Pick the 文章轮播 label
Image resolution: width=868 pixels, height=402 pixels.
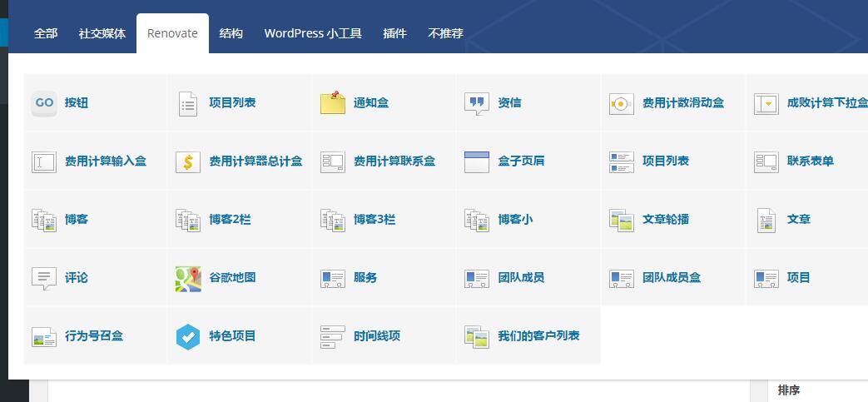tap(666, 219)
